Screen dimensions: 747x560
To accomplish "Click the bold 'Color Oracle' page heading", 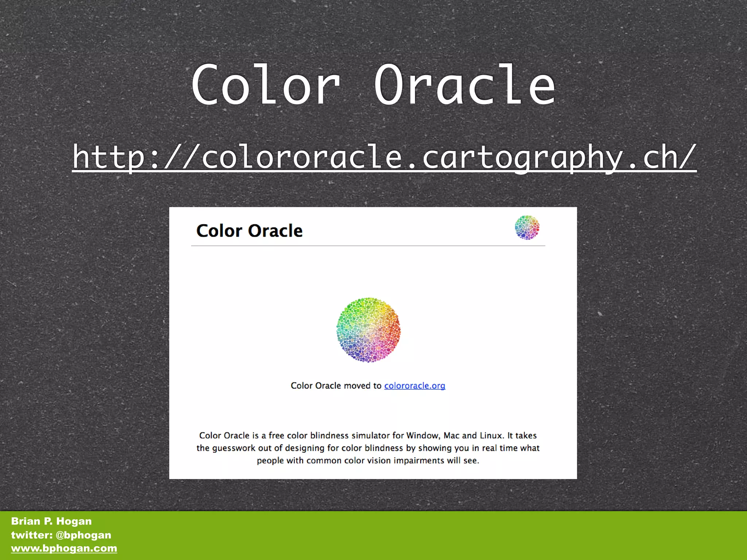I will point(249,231).
